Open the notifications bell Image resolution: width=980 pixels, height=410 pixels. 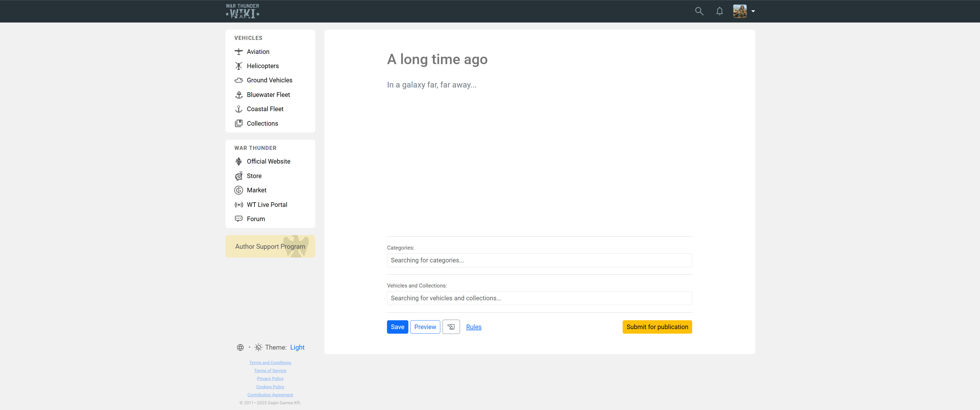719,11
